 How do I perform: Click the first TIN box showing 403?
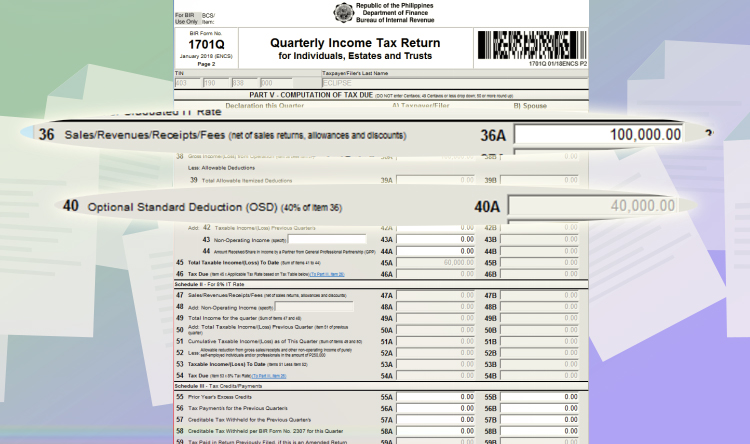(x=187, y=83)
